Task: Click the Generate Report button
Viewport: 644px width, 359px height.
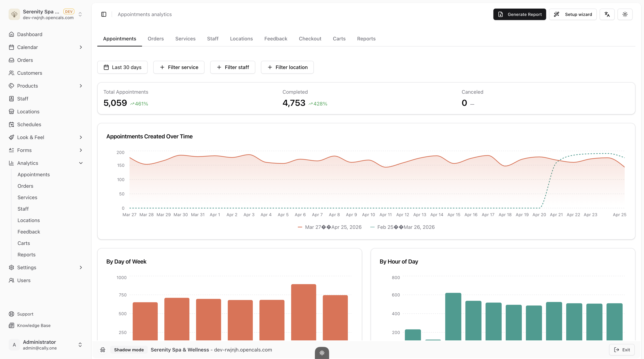Action: (519, 14)
